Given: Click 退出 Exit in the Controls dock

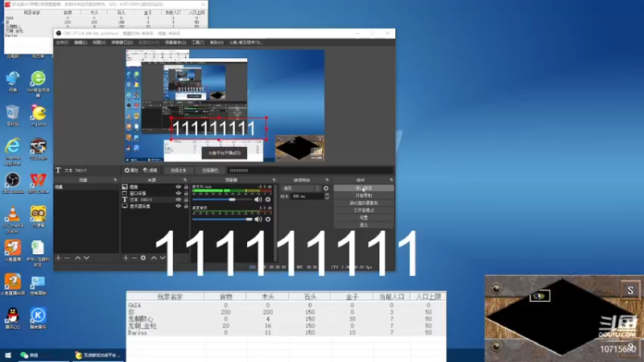Looking at the screenshot, I should tap(364, 225).
